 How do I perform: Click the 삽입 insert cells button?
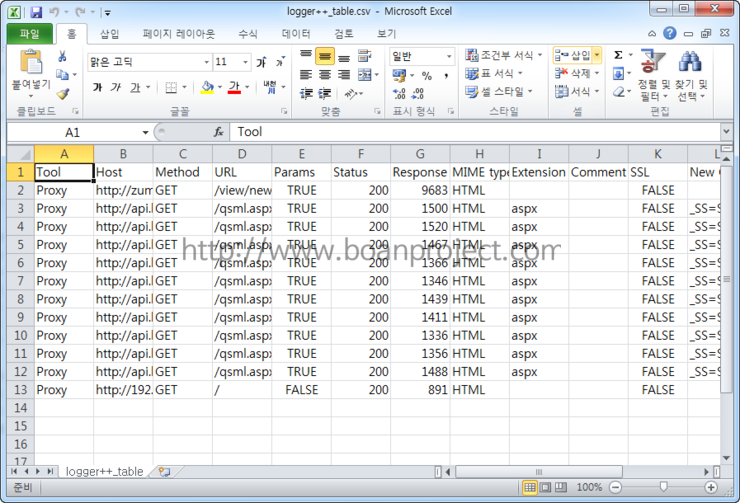(572, 55)
